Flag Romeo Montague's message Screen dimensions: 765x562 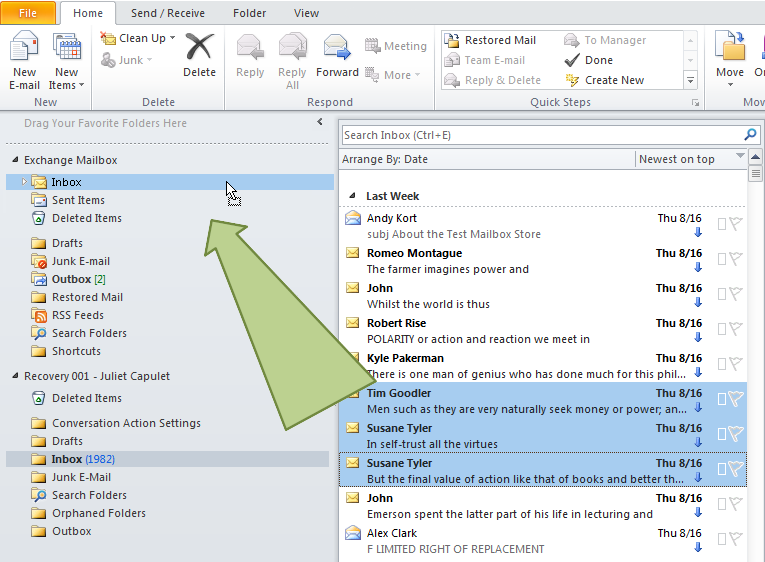pos(736,259)
